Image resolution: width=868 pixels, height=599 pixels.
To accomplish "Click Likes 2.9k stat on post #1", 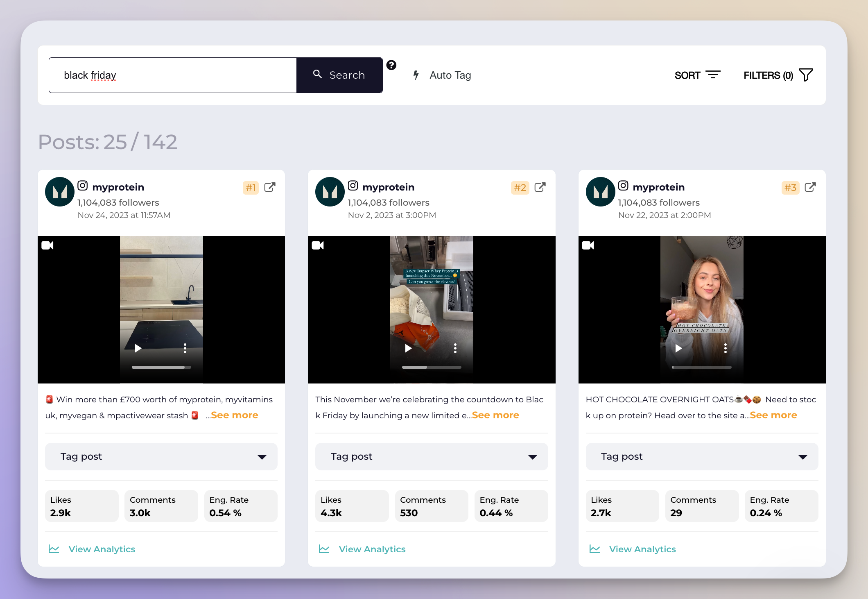I will click(x=82, y=506).
